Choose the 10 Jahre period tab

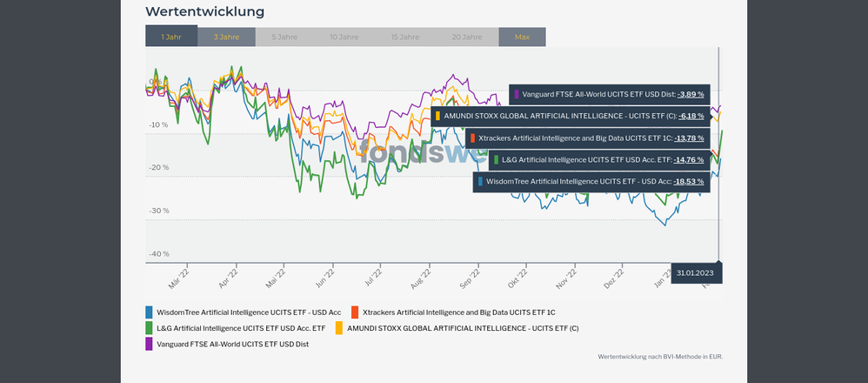(x=344, y=37)
